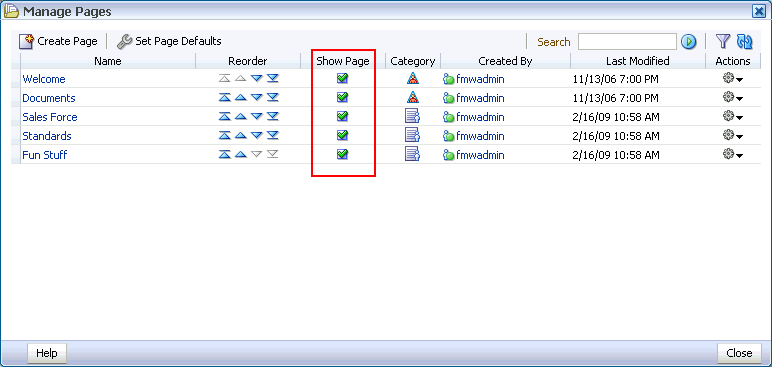The width and height of the screenshot is (772, 380).
Task: Open Actions menu for Documents row
Action: click(x=733, y=97)
